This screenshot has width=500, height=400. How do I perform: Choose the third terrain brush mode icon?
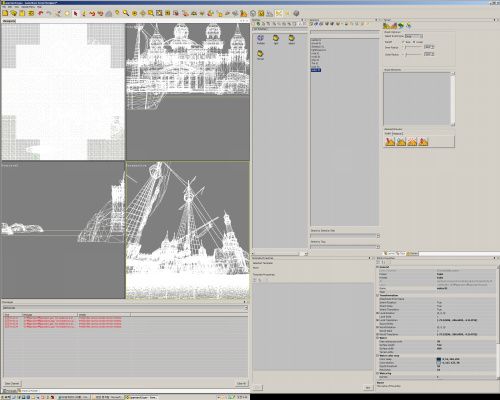(412, 142)
